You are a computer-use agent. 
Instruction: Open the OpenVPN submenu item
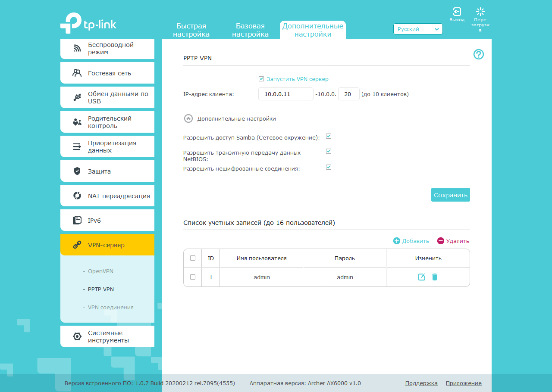pos(100,271)
